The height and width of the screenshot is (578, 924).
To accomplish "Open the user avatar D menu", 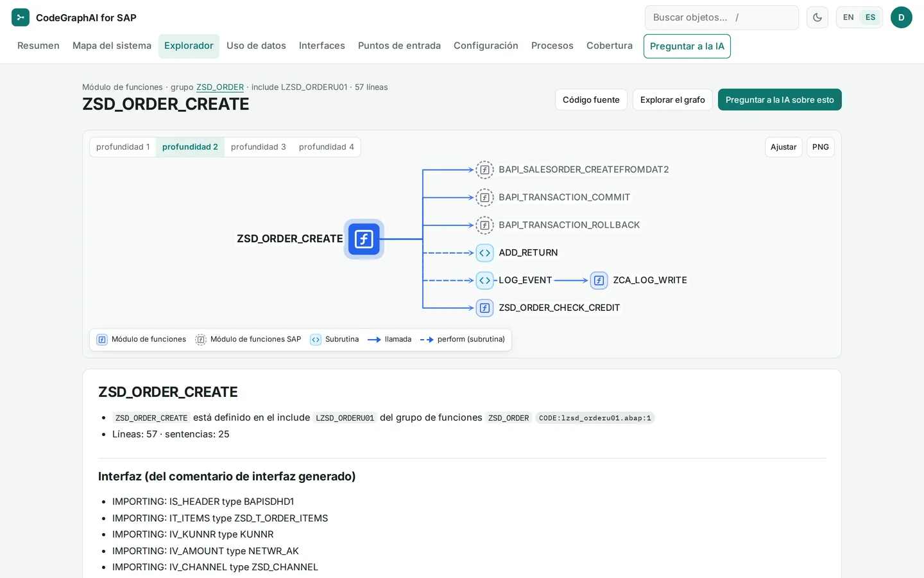I will point(902,17).
